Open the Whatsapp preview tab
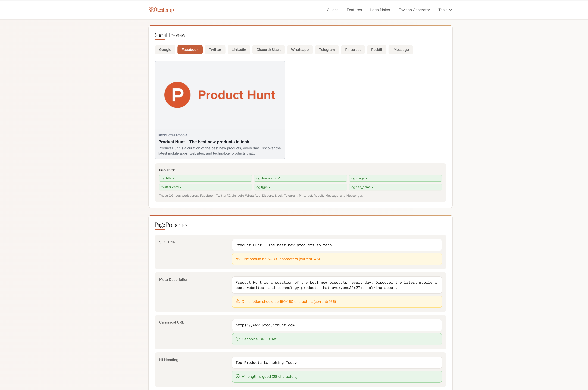588x390 pixels. point(300,49)
